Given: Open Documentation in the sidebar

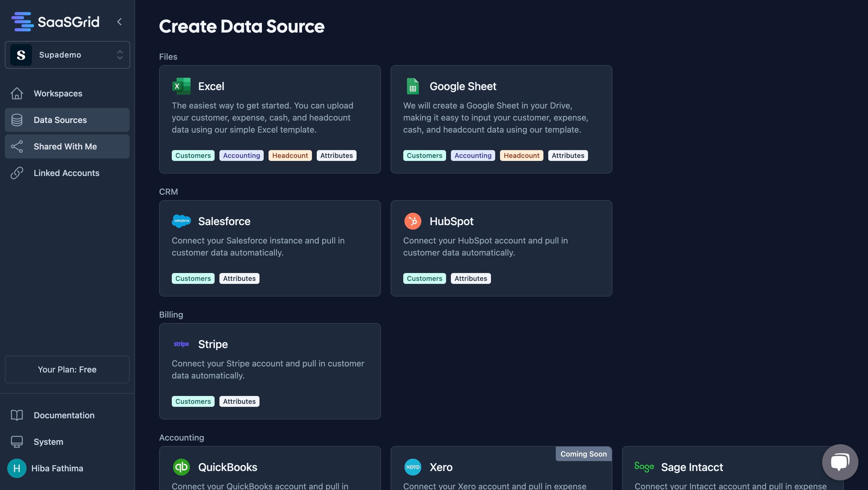Looking at the screenshot, I should (67, 415).
